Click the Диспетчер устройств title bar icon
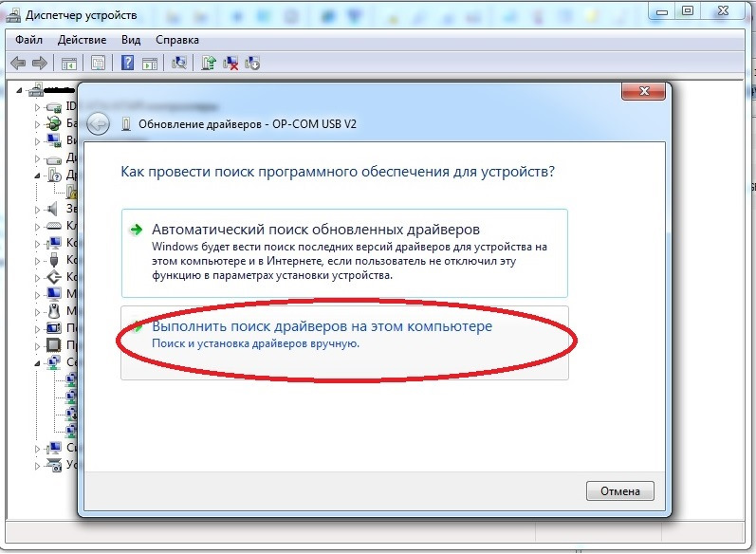The height and width of the screenshot is (554, 756). coord(13,15)
